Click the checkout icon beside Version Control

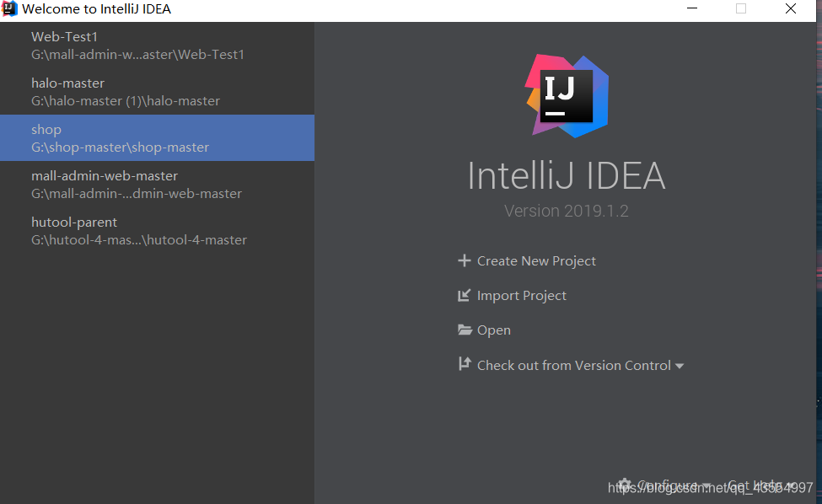464,364
